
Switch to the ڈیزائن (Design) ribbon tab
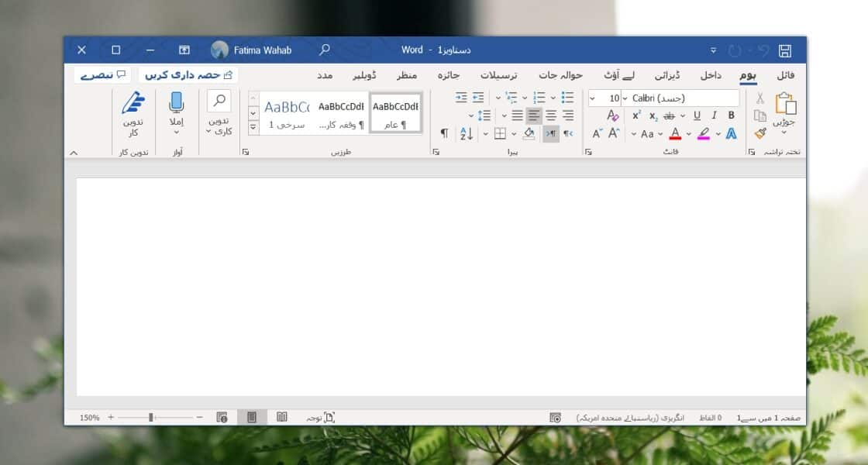pos(666,75)
